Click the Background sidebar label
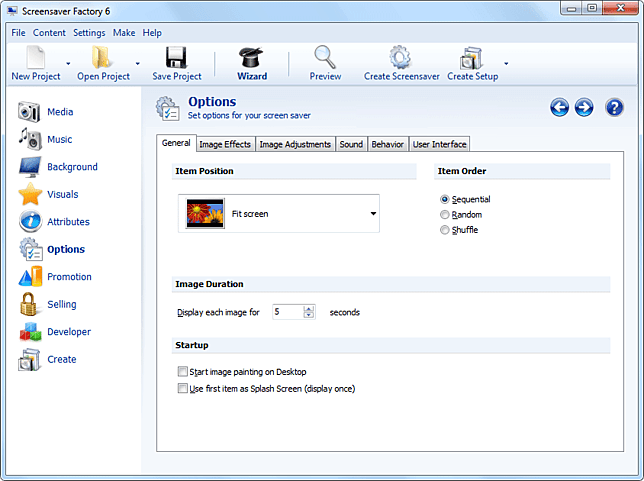The image size is (644, 481). point(72,167)
